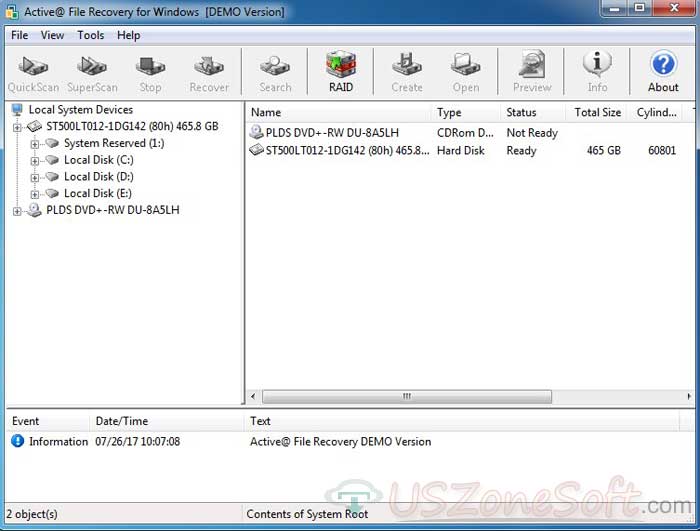Click the Text column header in log
The image size is (700, 531).
pyautogui.click(x=462, y=421)
